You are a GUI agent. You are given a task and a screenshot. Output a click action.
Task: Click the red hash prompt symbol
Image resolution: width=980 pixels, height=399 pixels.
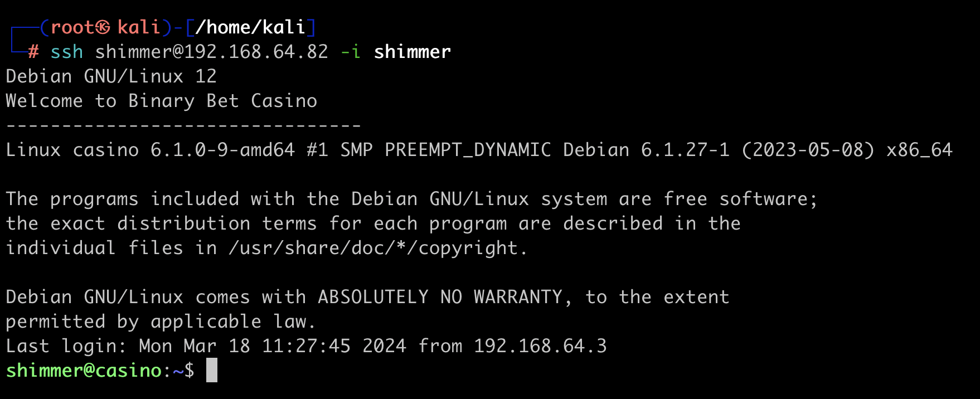coord(33,52)
